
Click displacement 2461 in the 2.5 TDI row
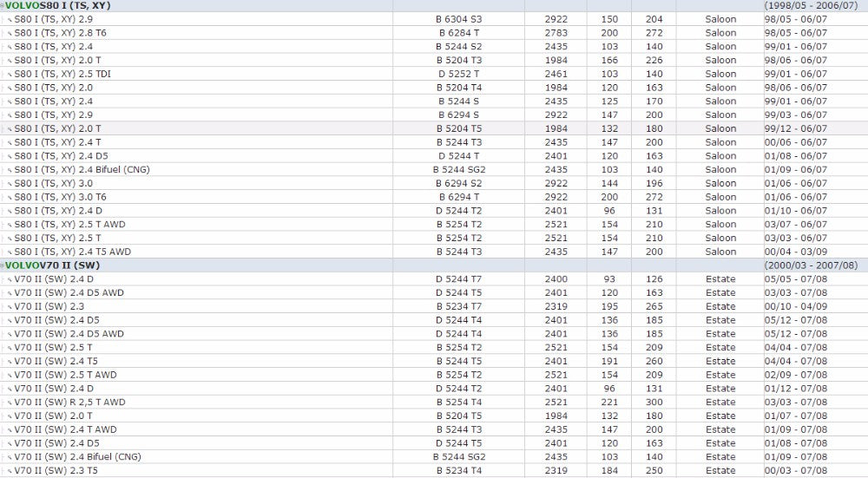[x=556, y=74]
